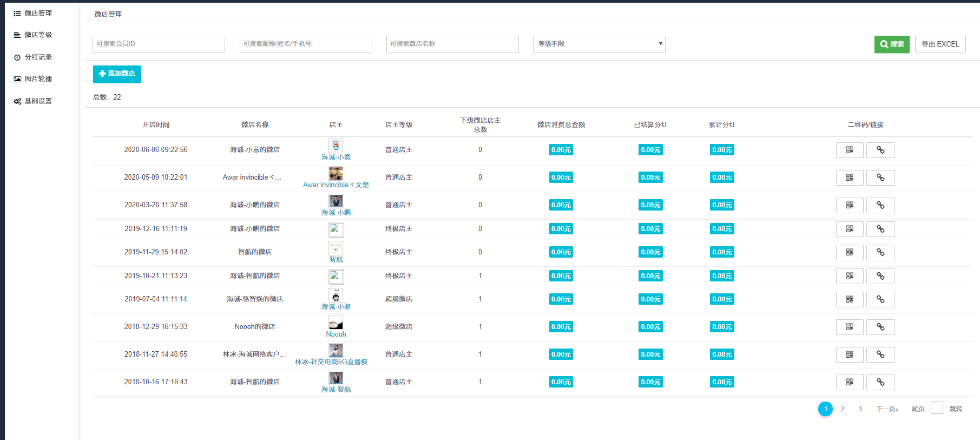980x440 pixels.
Task: Open QR code for 2020-06-06 09:22:56 shop
Action: (x=850, y=150)
